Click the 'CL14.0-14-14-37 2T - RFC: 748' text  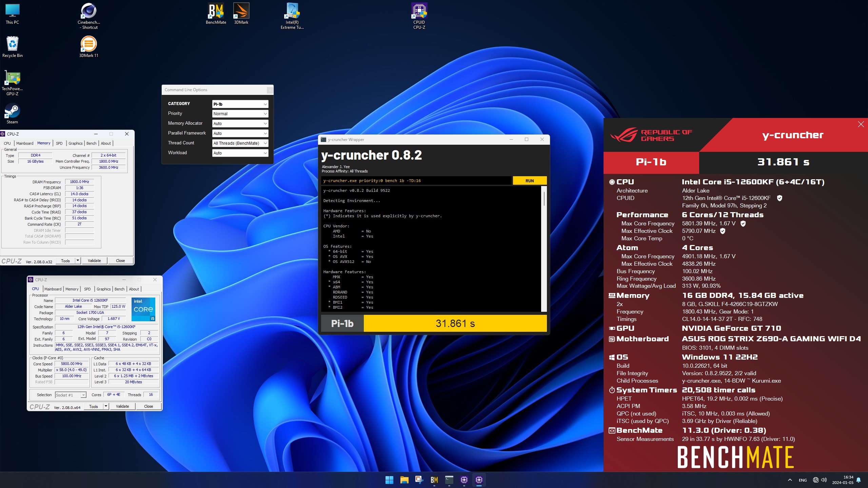point(722,319)
